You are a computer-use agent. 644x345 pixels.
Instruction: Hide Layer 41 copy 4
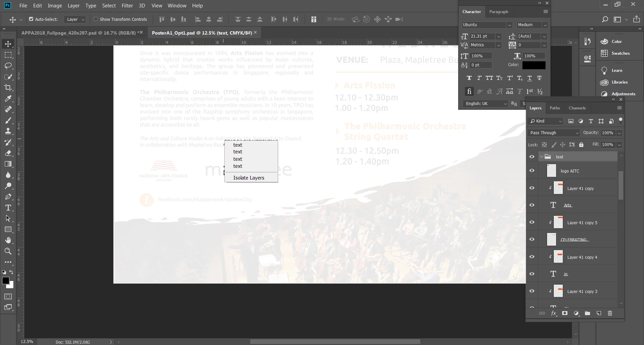coord(532,257)
